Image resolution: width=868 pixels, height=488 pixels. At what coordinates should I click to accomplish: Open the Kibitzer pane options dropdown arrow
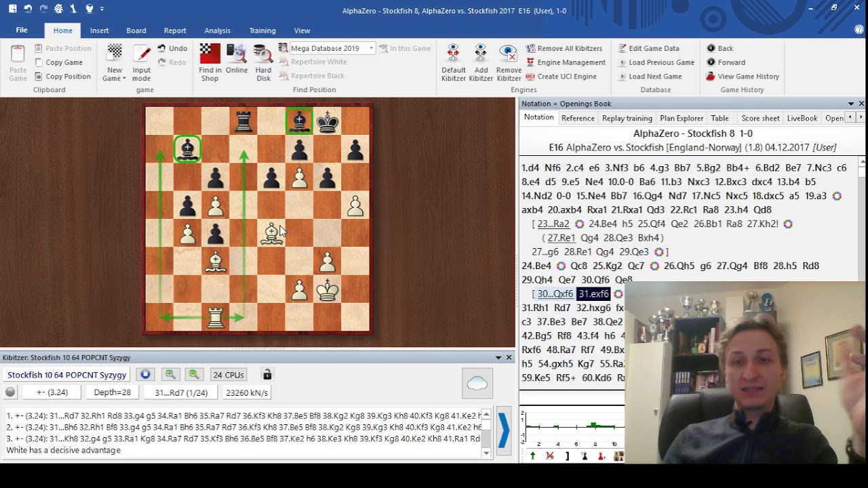point(498,357)
